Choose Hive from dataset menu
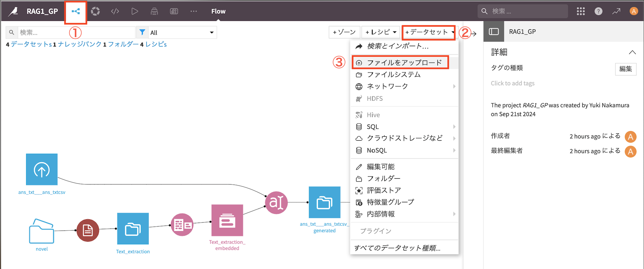Viewport: 644px width, 269px height. tap(405, 115)
